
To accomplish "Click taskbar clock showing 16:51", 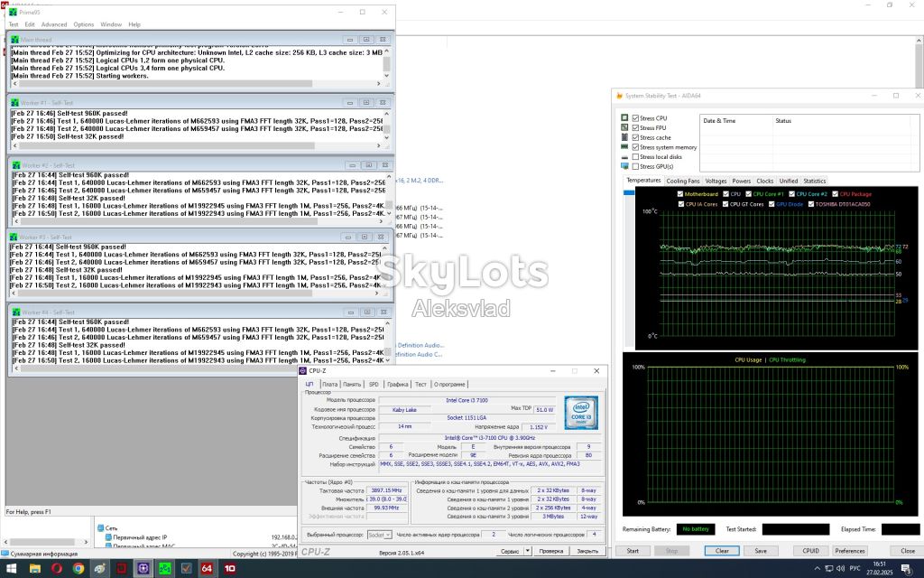I will pyautogui.click(x=879, y=569).
